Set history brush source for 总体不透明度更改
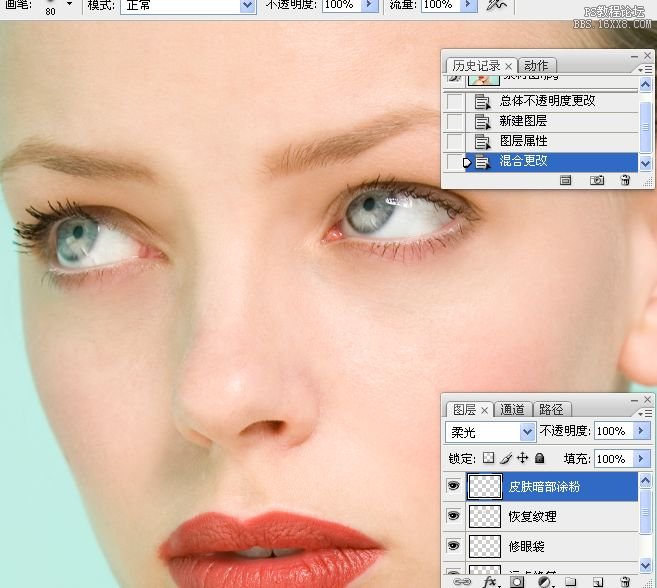This screenshot has height=588, width=657. coord(454,101)
